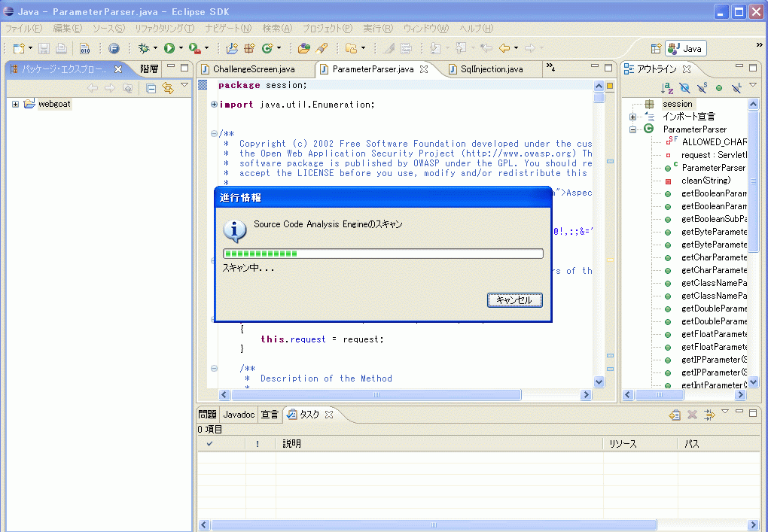Toggle hide fields in Outline

tap(684, 88)
